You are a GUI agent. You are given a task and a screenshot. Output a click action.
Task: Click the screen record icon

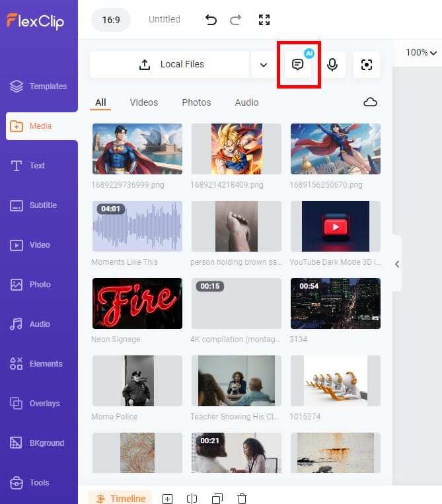367,65
